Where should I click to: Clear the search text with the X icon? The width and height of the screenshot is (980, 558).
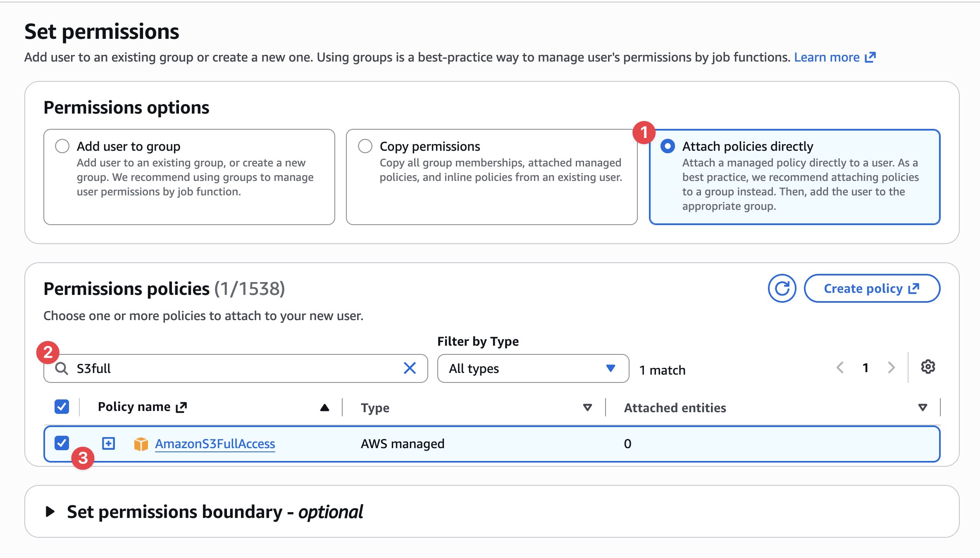[x=410, y=368]
